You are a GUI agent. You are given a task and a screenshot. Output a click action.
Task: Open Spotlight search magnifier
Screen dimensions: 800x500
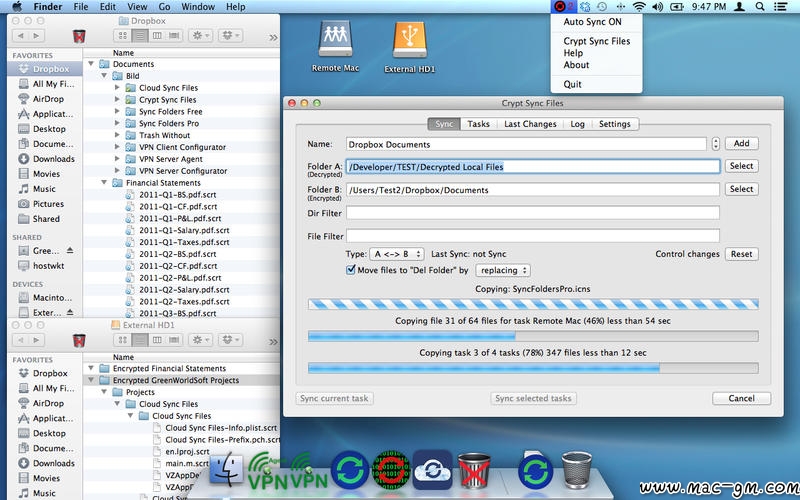[x=760, y=7]
